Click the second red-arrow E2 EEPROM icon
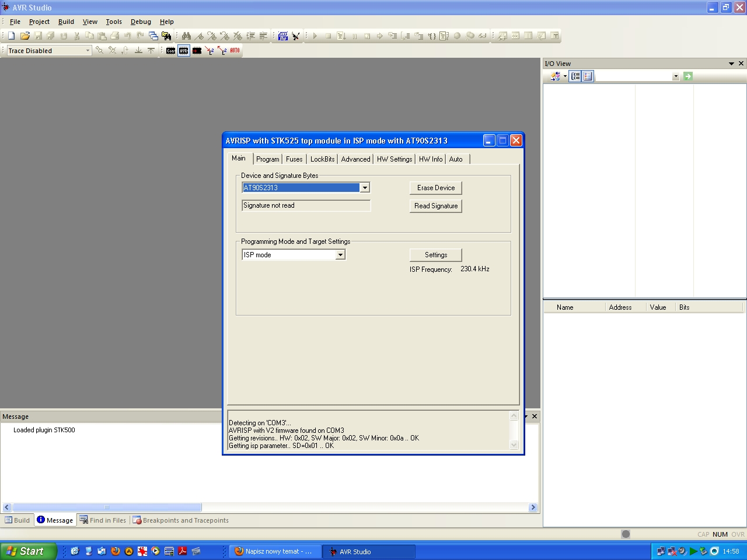Image resolution: width=747 pixels, height=560 pixels. 222,51
